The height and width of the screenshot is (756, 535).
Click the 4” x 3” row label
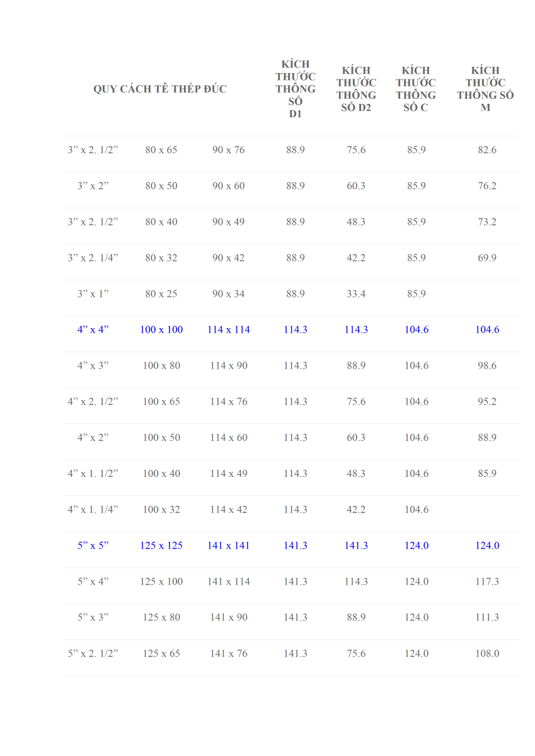click(93, 365)
